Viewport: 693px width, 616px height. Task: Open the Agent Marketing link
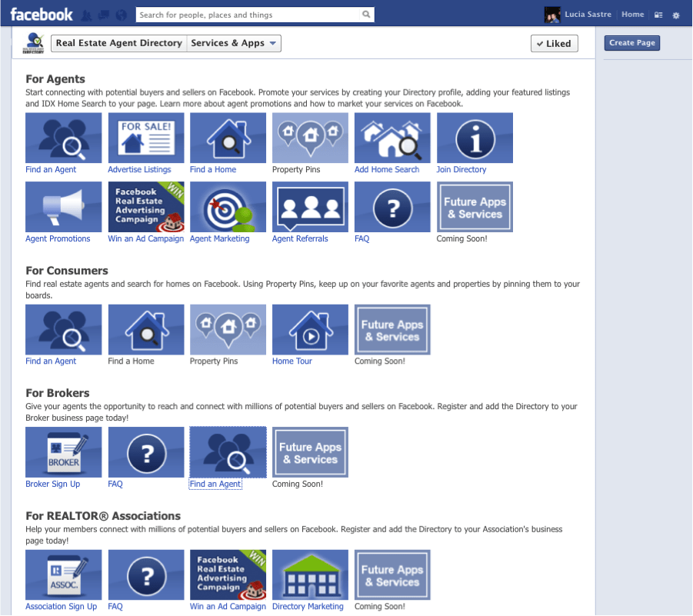coord(220,238)
